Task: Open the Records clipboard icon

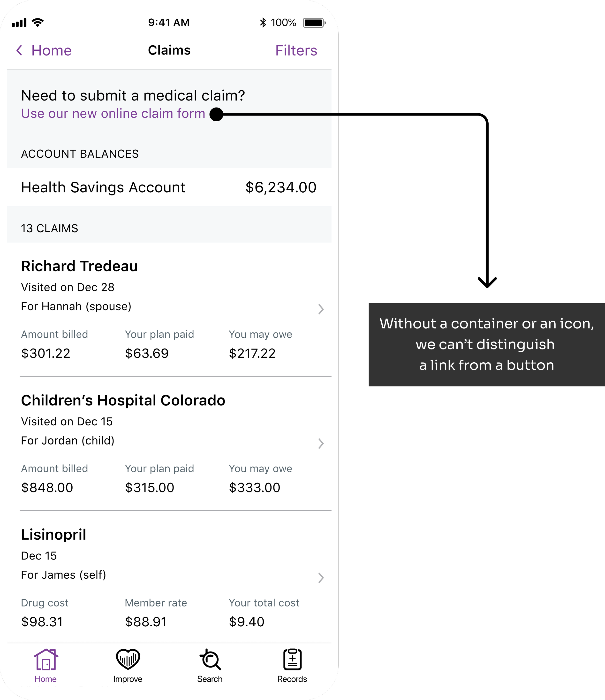Action: 292,659
